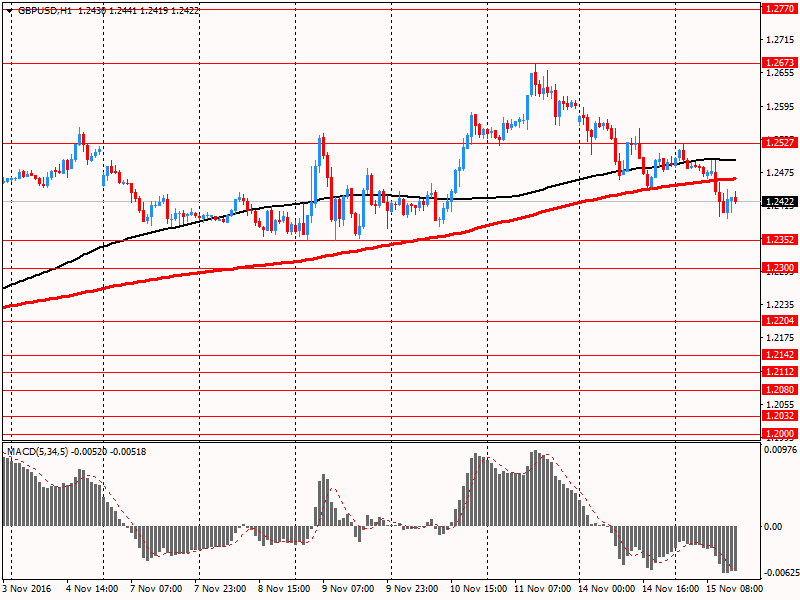
Task: Click the small triangle before GBPUSD,H1 title
Action: coord(8,10)
